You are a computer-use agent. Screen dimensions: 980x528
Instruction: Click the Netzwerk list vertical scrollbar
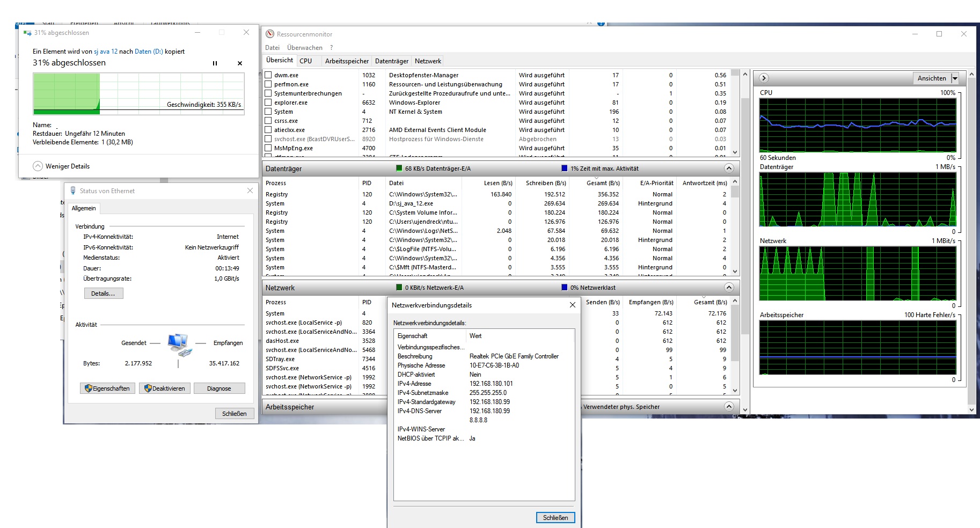pos(735,346)
